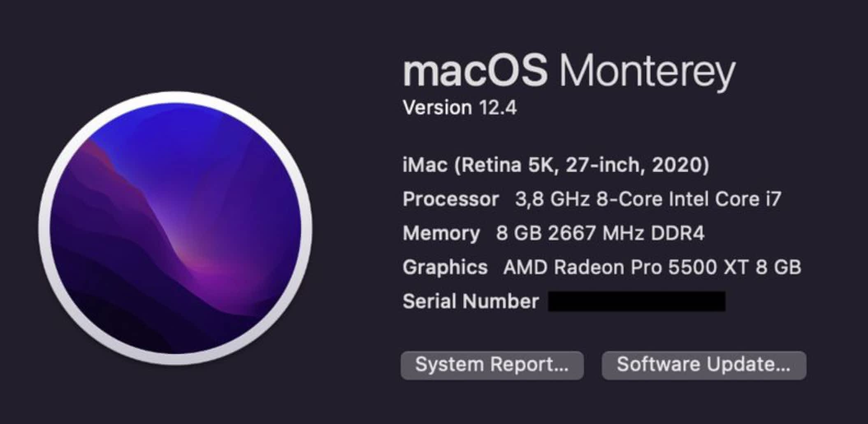Click the blacked-out serial number field

[636, 301]
